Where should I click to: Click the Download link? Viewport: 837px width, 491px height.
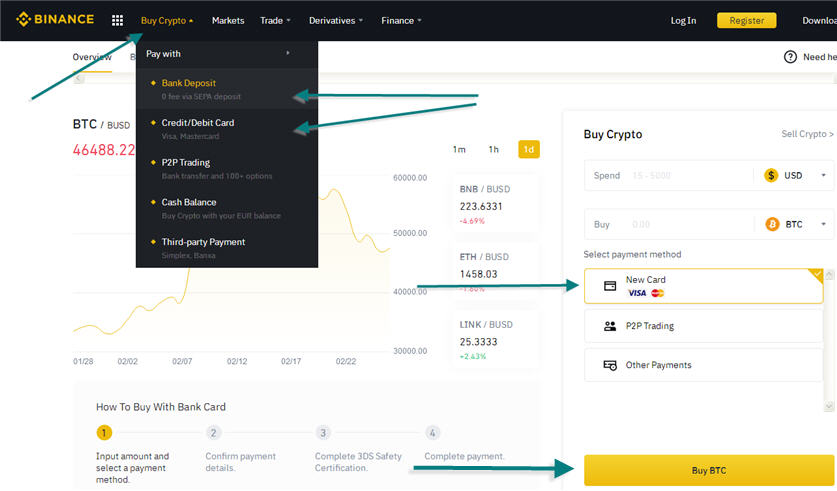pyautogui.click(x=819, y=20)
